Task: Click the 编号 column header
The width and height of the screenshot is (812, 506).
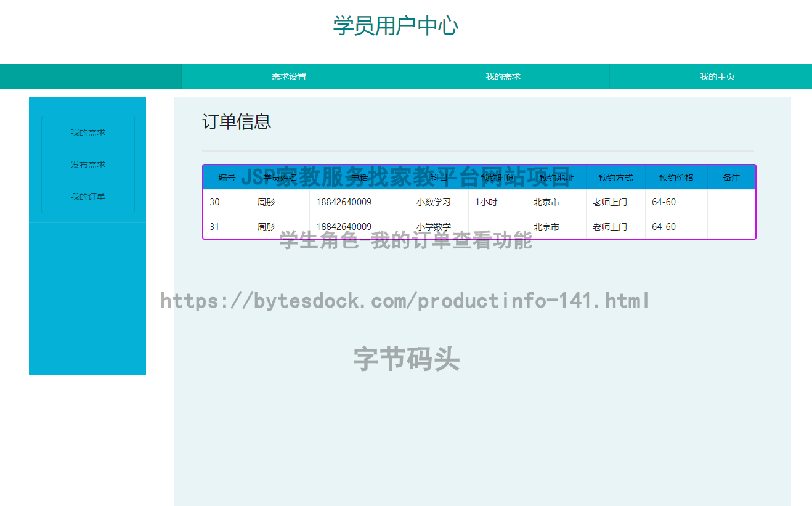Action: [x=227, y=178]
